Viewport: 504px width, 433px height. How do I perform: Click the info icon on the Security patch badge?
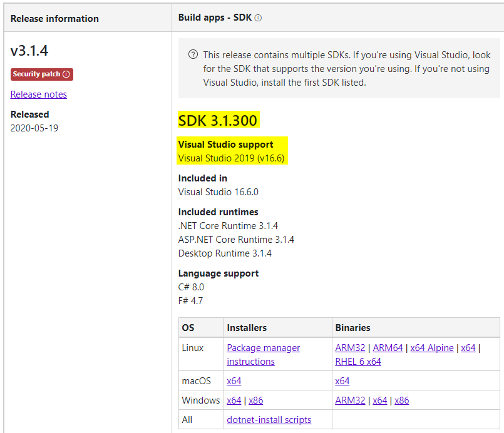(66, 74)
